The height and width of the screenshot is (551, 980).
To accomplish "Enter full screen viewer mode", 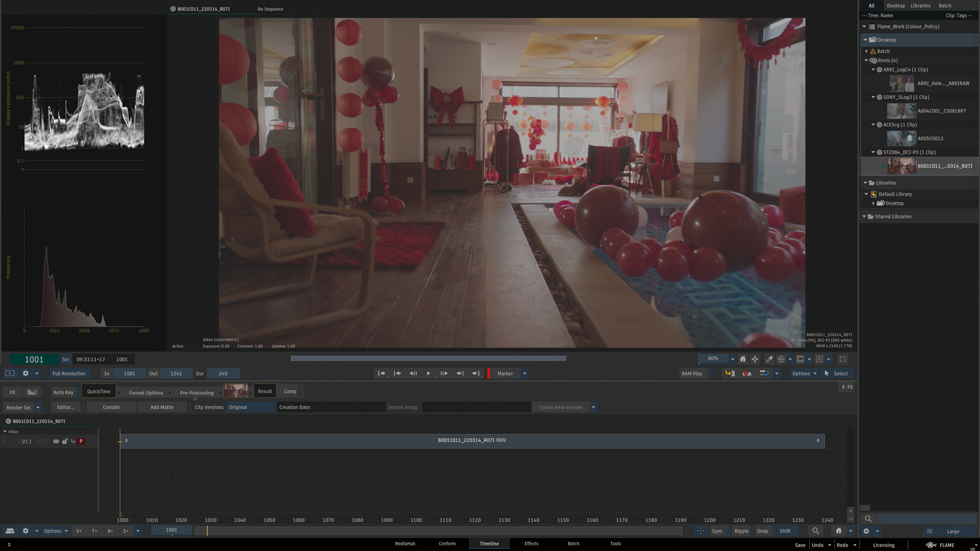I will pos(842,359).
